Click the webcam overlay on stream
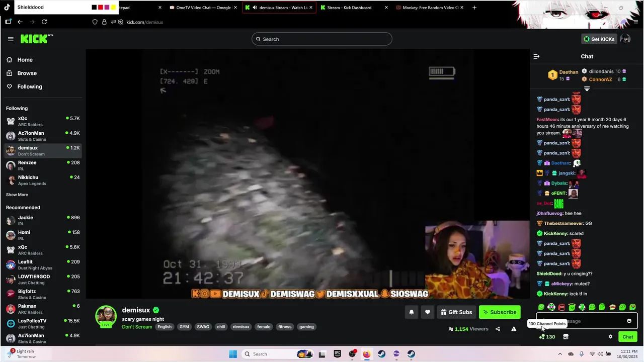Image resolution: width=644 pixels, height=362 pixels. [x=477, y=260]
